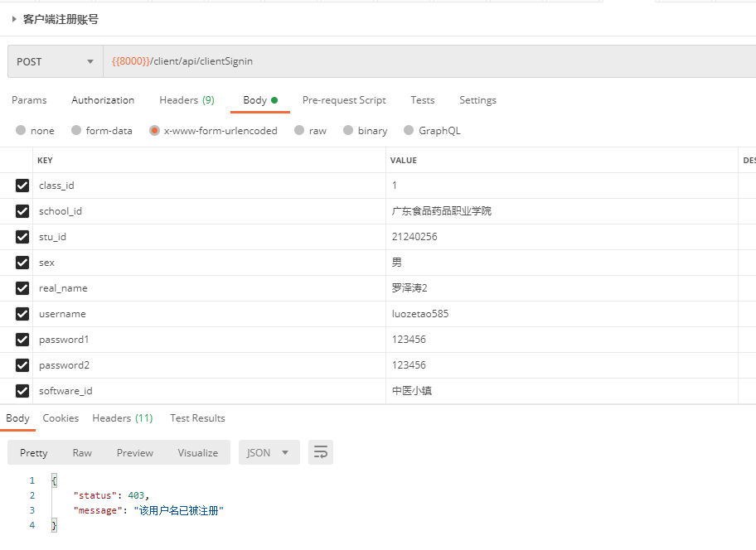Viewport: 756px width, 550px height.
Task: Toggle the software_id row checkbox
Action: (22, 390)
